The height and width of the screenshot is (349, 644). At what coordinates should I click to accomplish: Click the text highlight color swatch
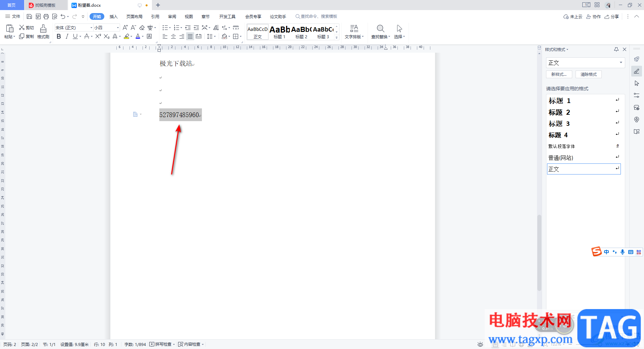click(126, 36)
